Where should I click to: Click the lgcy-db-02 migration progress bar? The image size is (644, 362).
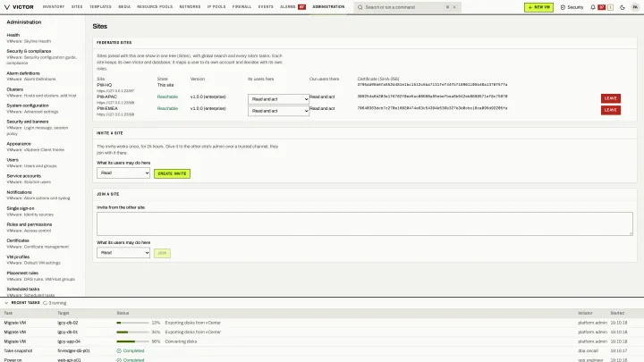pyautogui.click(x=132, y=323)
